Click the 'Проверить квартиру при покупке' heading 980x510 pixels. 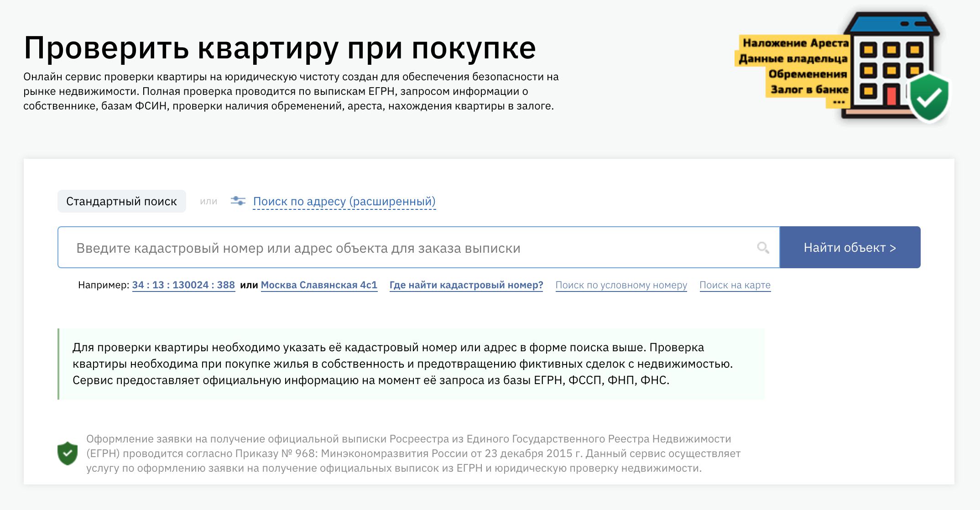(280, 48)
